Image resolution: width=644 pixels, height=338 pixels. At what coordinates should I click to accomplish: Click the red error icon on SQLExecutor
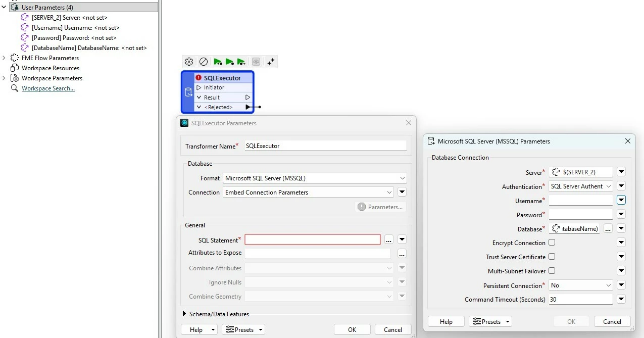(199, 78)
